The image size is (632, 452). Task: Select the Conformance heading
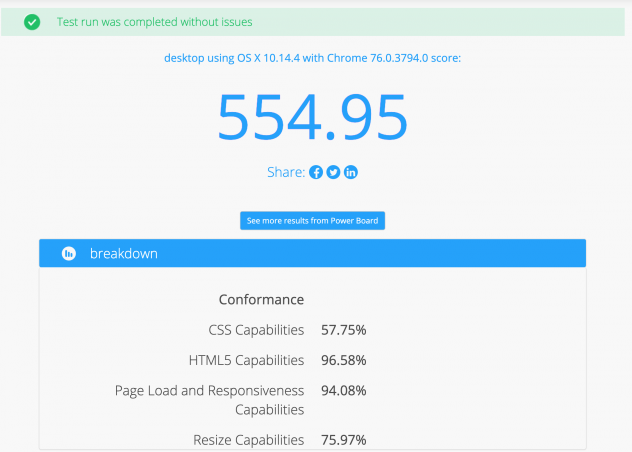(x=261, y=299)
